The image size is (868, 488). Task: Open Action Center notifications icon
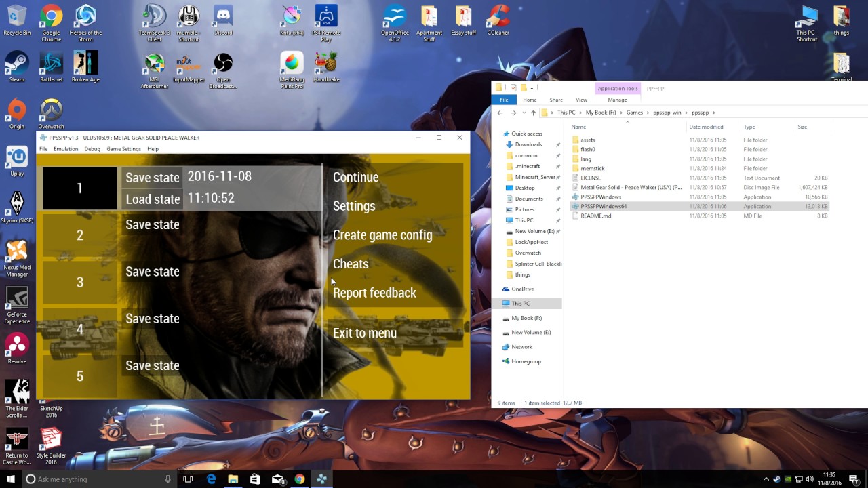pyautogui.click(x=854, y=479)
